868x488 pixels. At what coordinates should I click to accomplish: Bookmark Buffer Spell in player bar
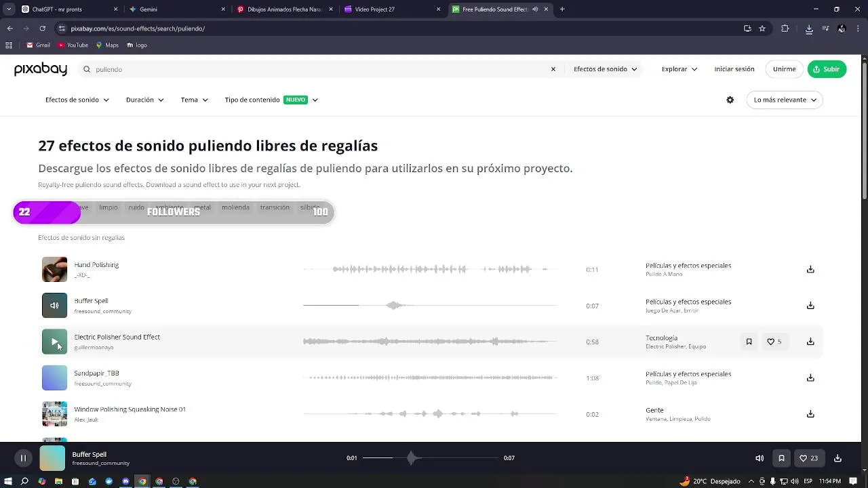[781, 458]
